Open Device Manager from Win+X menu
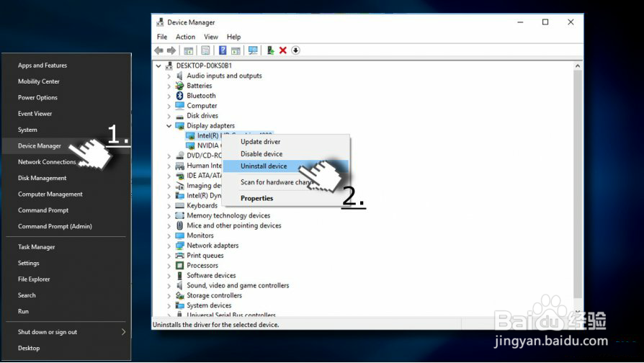Image resolution: width=644 pixels, height=363 pixels. 66,145
